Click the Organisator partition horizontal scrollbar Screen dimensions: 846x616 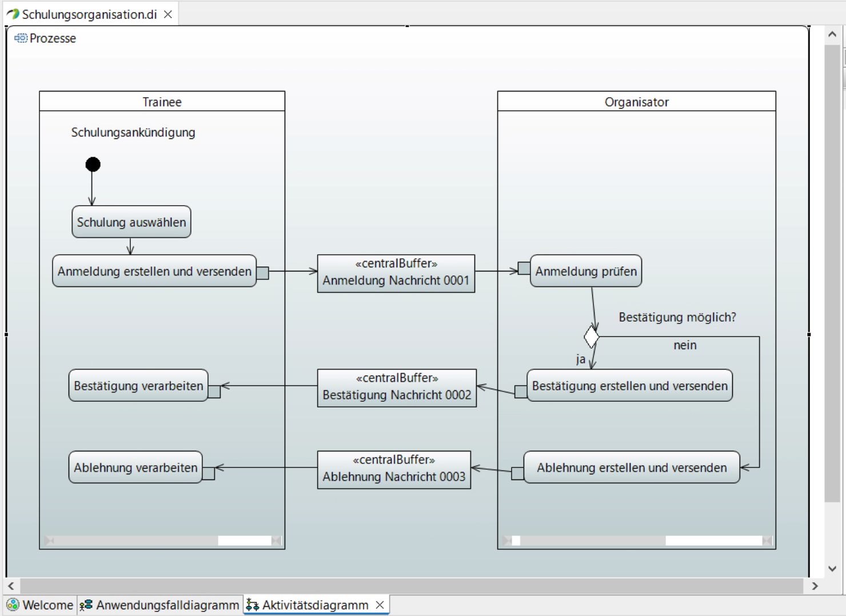point(637,541)
